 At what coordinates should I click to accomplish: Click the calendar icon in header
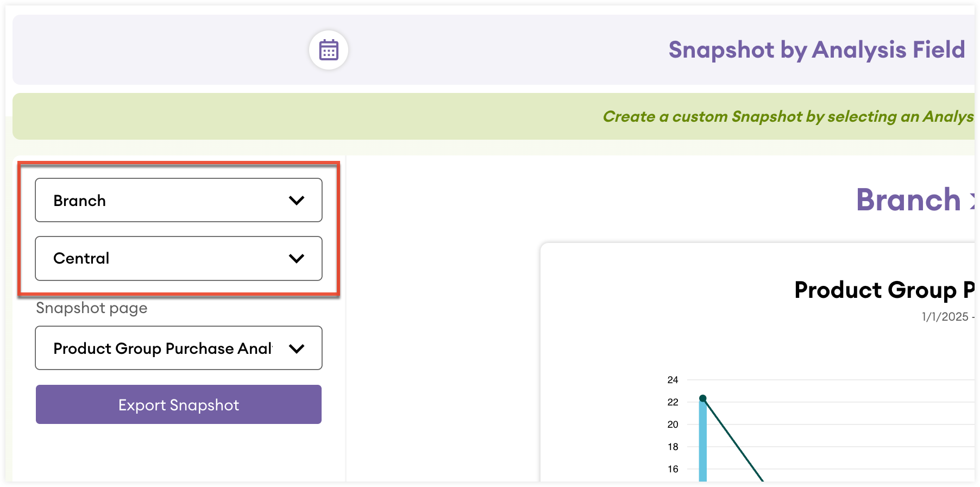[329, 50]
